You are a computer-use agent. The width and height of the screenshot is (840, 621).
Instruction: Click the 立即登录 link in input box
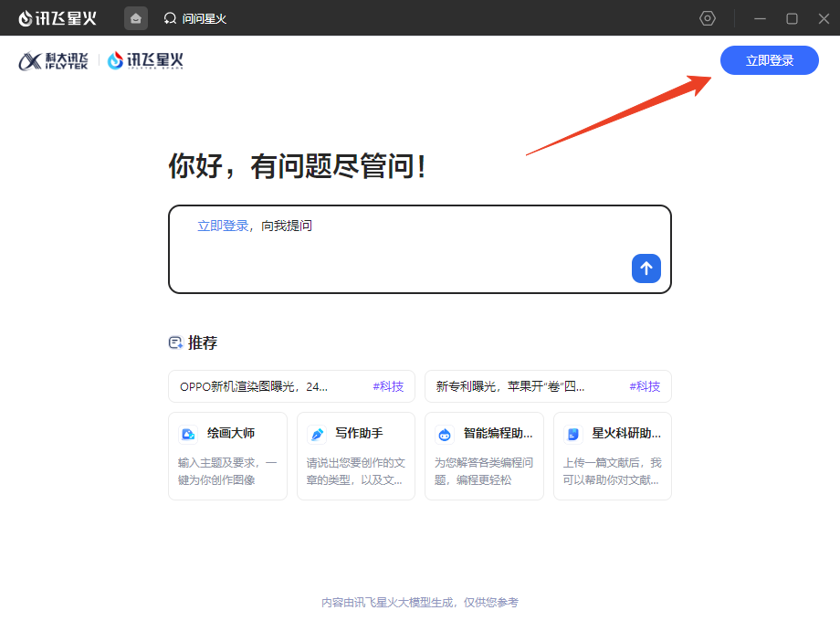(223, 226)
